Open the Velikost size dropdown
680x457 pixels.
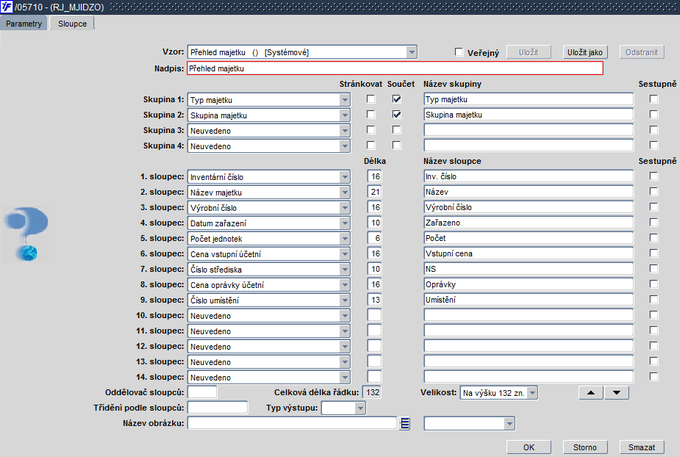(x=532, y=393)
